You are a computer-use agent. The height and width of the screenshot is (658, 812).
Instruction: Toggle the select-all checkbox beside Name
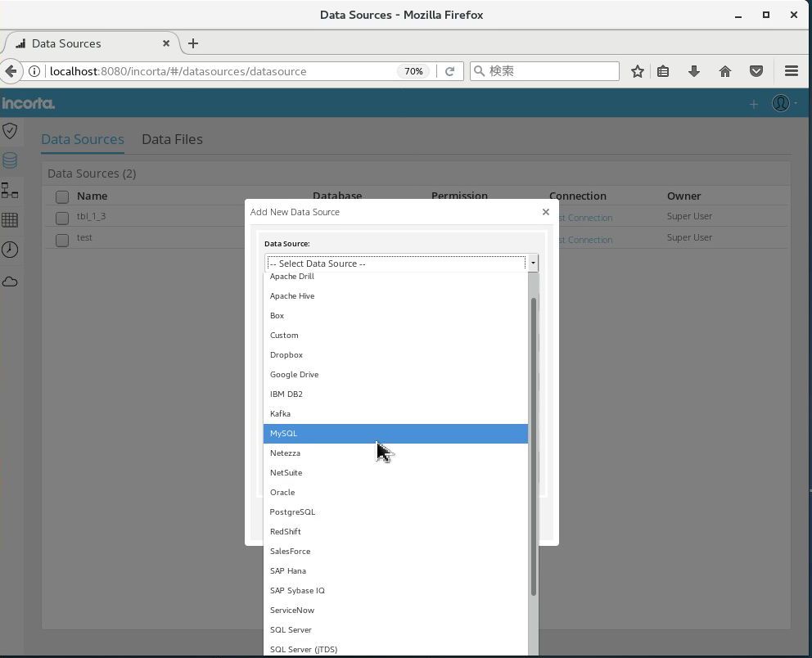[x=62, y=196]
